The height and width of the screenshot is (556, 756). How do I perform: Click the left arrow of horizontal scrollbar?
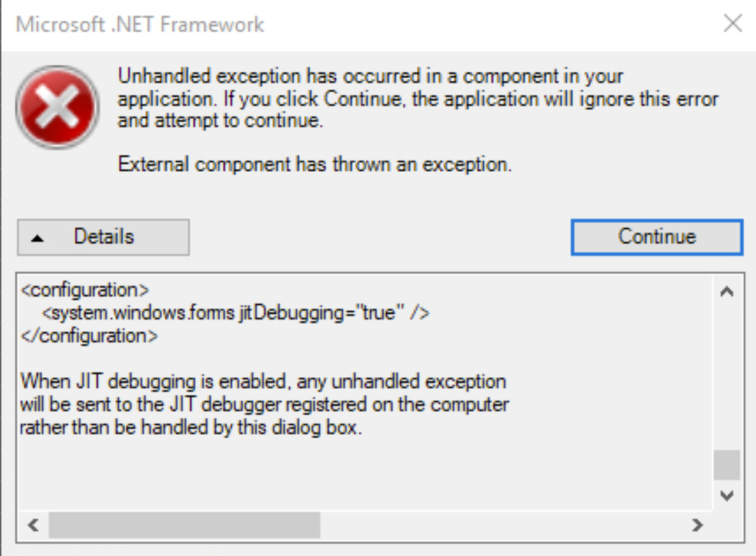point(34,525)
